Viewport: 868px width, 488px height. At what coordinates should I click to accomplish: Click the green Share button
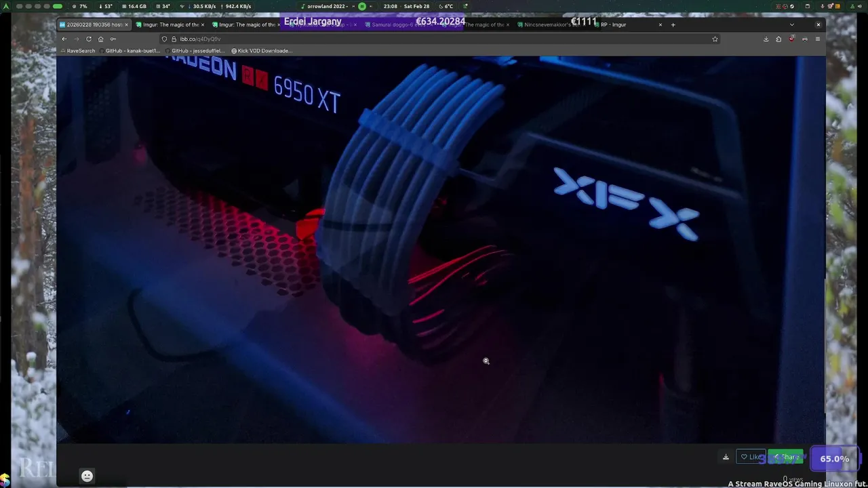[785, 457]
